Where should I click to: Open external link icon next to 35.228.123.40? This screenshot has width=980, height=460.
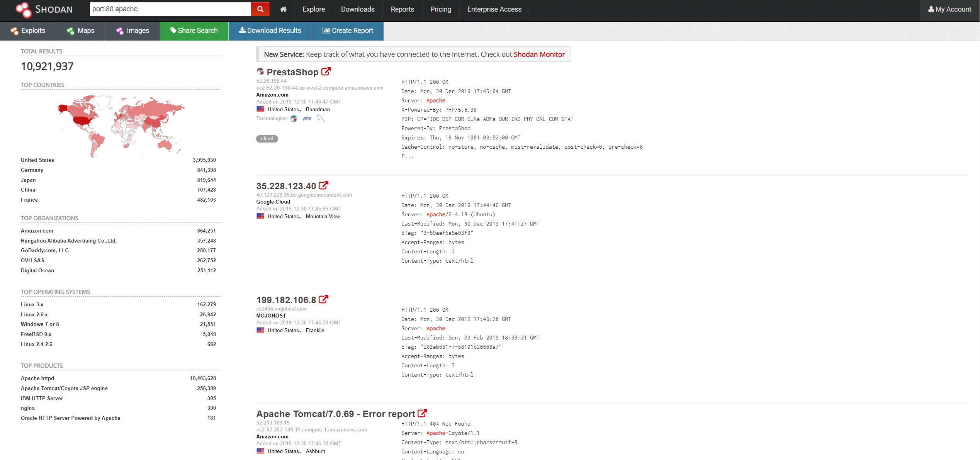324,185
